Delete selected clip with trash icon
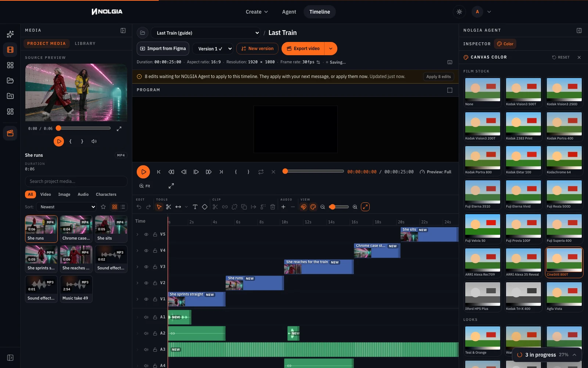The image size is (588, 368). click(x=273, y=207)
